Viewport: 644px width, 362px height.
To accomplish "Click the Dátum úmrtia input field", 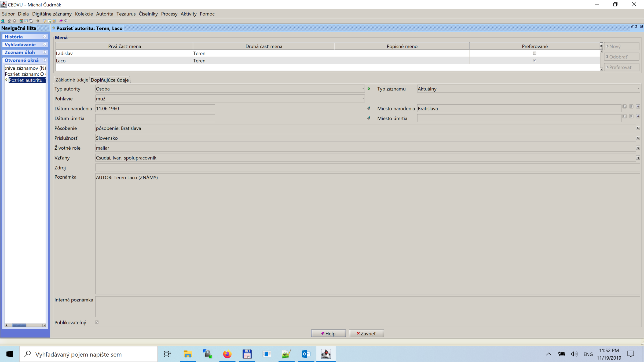I will coord(155,118).
